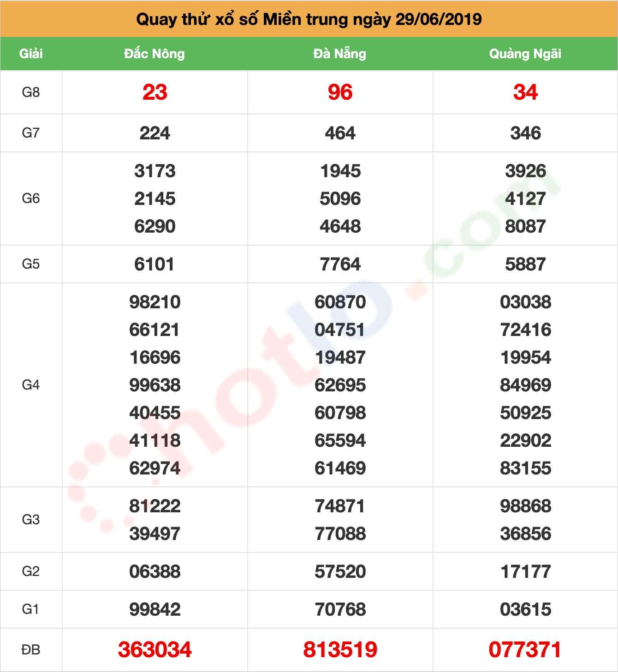Image resolution: width=618 pixels, height=672 pixels.
Task: Select the G3 number 36856
Action: click(526, 534)
